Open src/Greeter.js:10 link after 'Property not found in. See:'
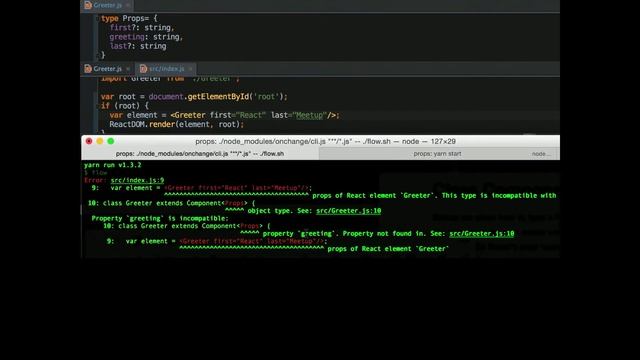Viewport: 640px width, 360px height. (482, 234)
